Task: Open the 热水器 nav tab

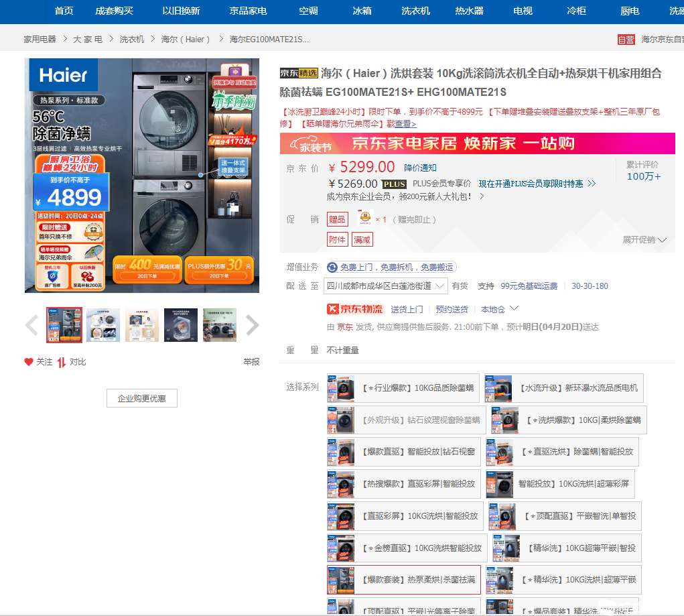Action: pyautogui.click(x=469, y=11)
